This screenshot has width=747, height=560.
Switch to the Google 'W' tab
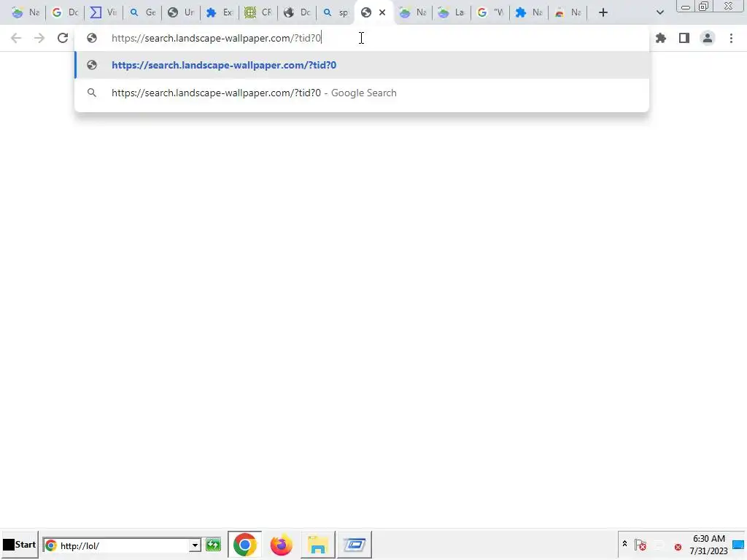pos(489,13)
